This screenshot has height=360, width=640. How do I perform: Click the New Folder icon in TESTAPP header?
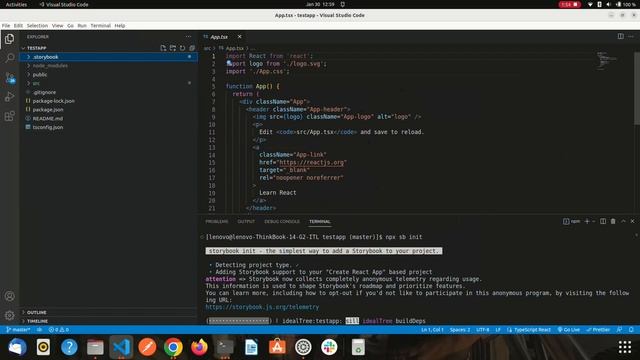[173, 48]
